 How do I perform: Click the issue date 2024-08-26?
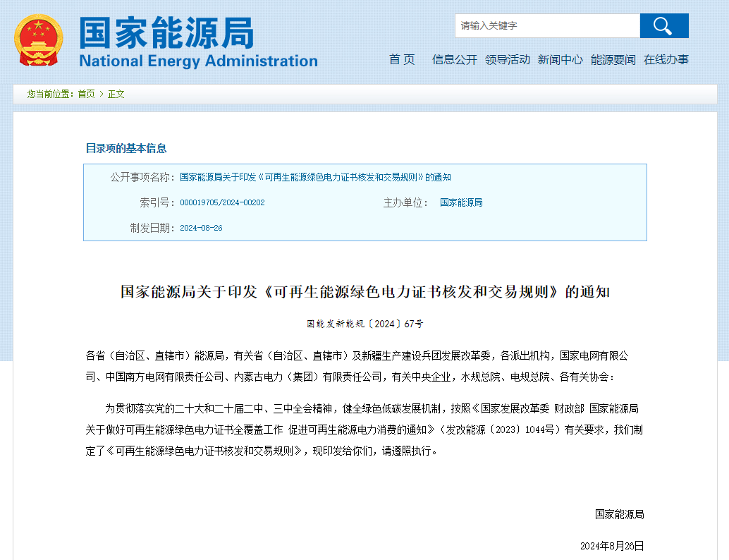(x=201, y=228)
